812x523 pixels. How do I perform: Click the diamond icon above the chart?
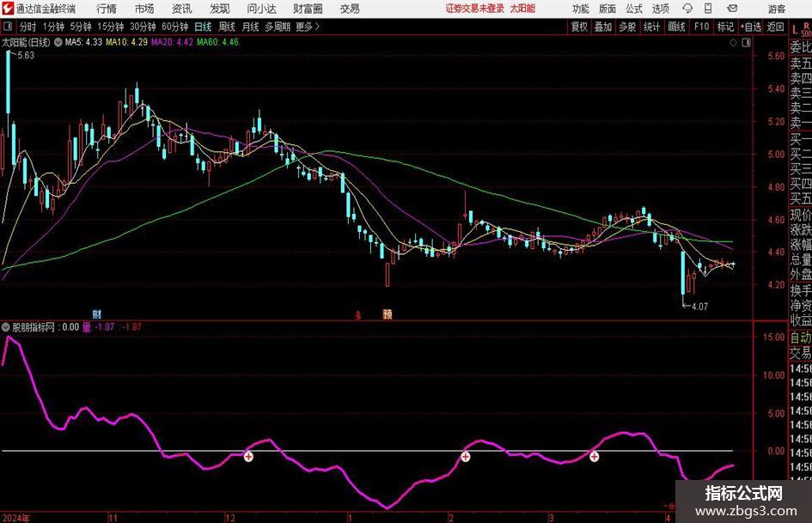point(733,42)
